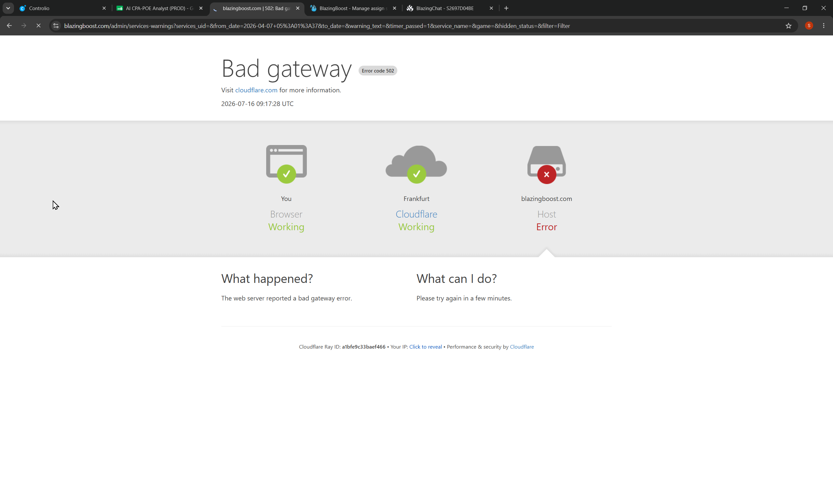This screenshot has height=504, width=833.
Task: Close the BlazingChat tab
Action: 491,8
